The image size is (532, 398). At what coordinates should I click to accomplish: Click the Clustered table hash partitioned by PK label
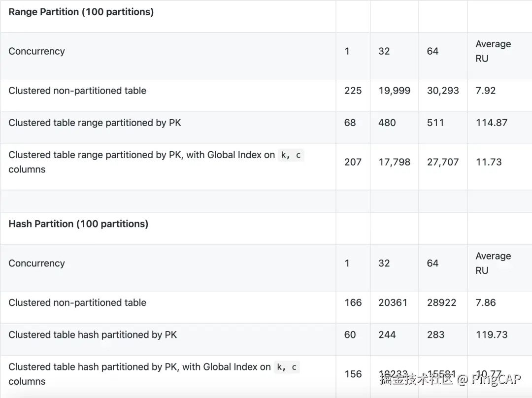point(93,335)
